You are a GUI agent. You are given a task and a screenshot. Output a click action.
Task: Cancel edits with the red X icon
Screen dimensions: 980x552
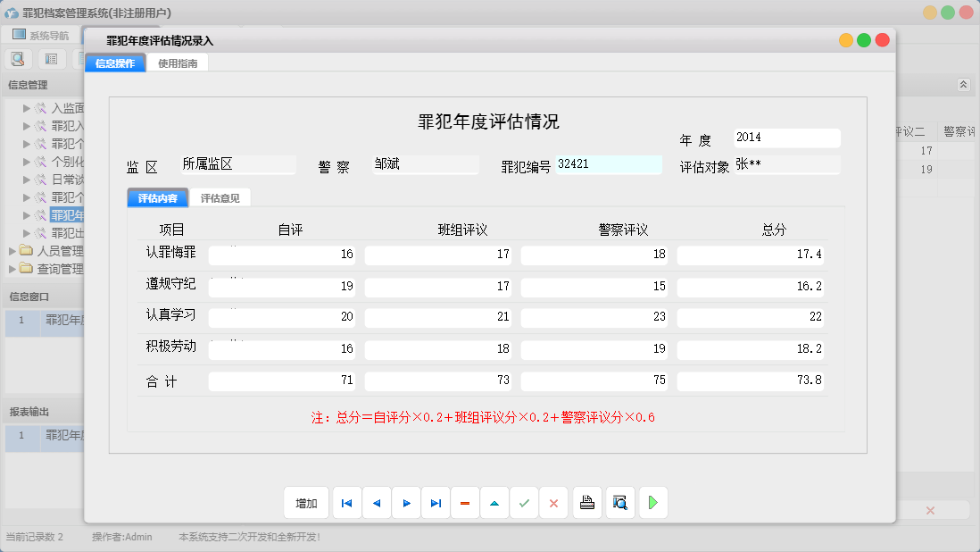(x=553, y=503)
